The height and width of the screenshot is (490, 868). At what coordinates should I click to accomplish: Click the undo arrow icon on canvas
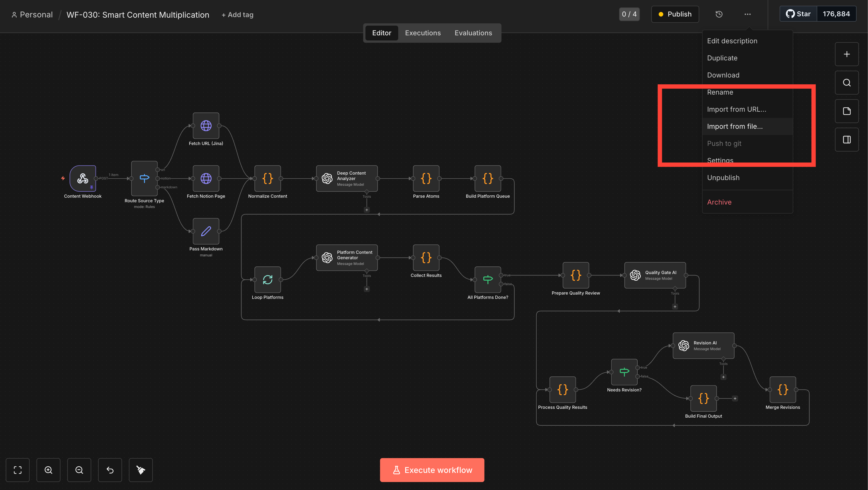pos(110,470)
